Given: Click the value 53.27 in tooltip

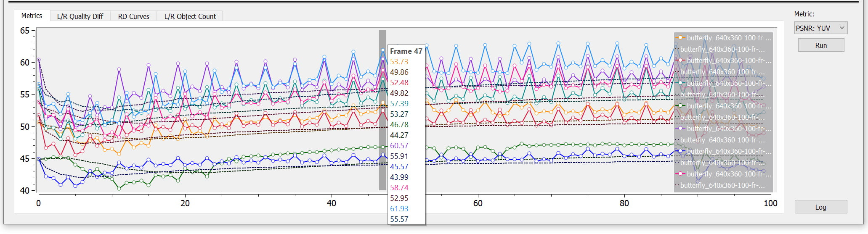Looking at the screenshot, I should (x=399, y=114).
